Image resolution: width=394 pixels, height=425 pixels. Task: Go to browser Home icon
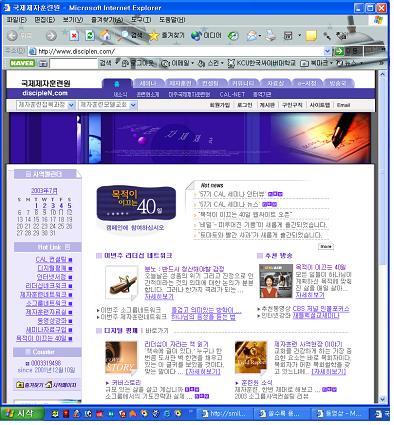[105, 35]
